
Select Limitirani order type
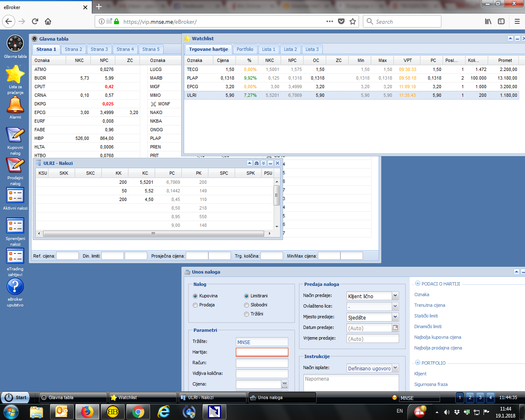(247, 296)
